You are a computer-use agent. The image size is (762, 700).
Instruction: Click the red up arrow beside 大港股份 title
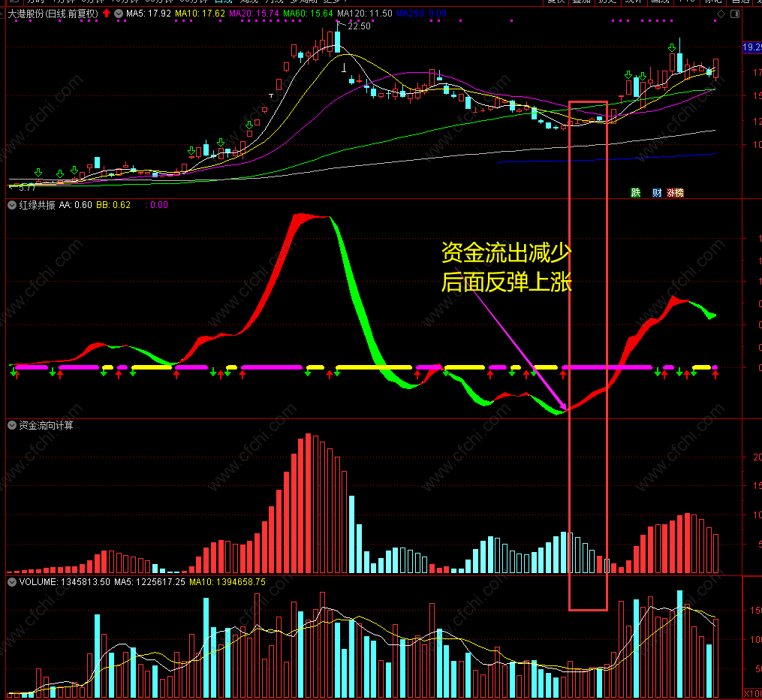click(107, 14)
